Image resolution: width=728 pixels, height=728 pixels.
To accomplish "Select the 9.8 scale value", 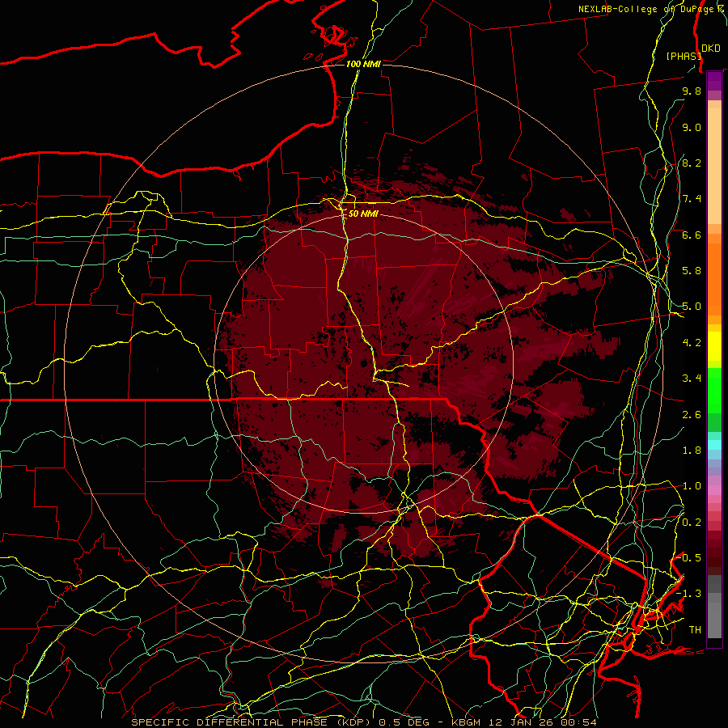I will tap(692, 91).
